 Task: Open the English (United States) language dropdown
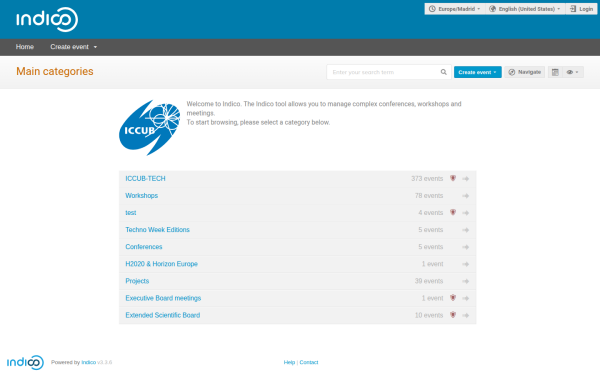tap(526, 9)
